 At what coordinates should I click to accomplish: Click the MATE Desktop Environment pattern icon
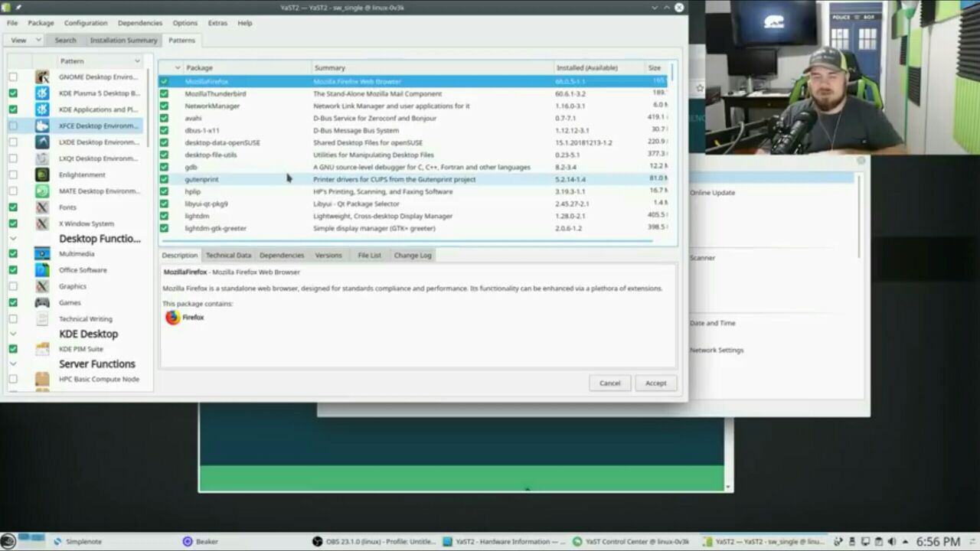click(x=43, y=191)
